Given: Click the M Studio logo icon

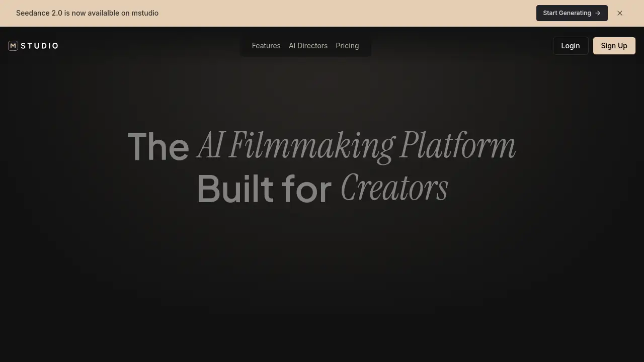Looking at the screenshot, I should click(13, 46).
